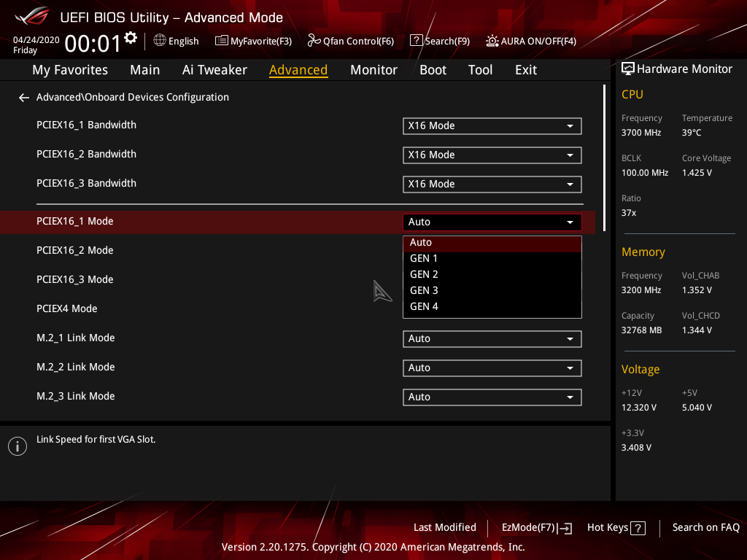Click the Memory Capacity 32768 MB value
Image resolution: width=747 pixels, height=560 pixels.
[x=641, y=330]
